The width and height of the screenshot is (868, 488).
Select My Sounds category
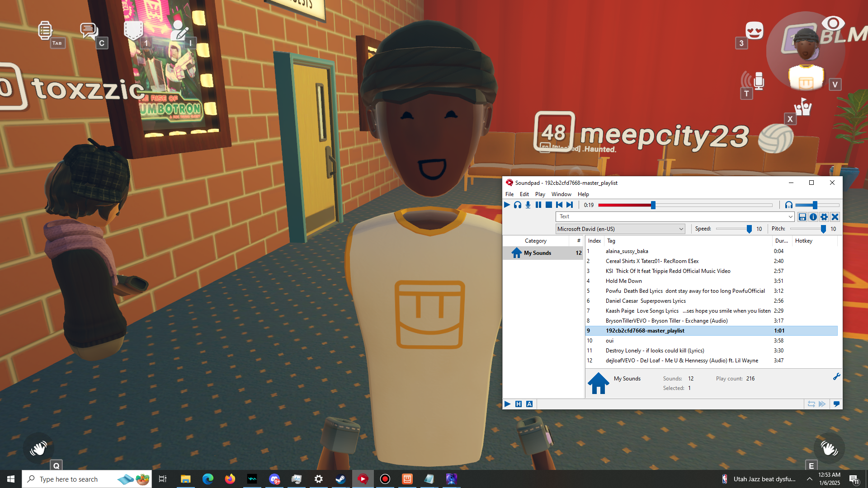tap(537, 253)
